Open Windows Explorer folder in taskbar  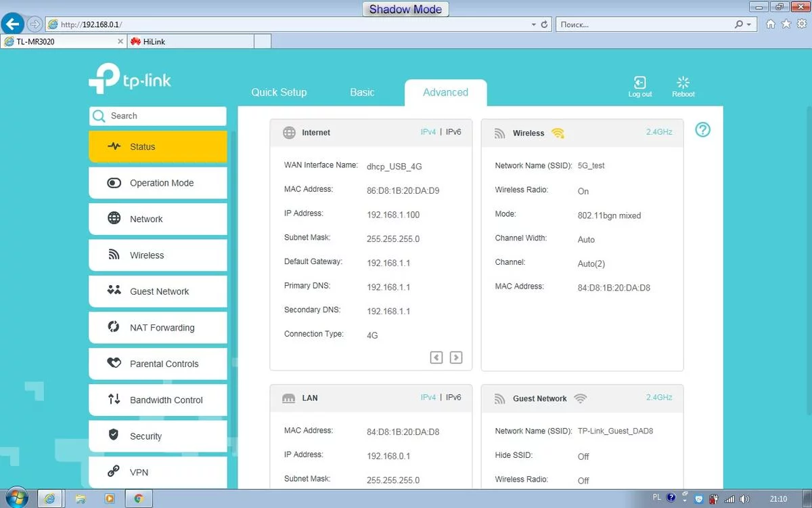click(x=81, y=499)
